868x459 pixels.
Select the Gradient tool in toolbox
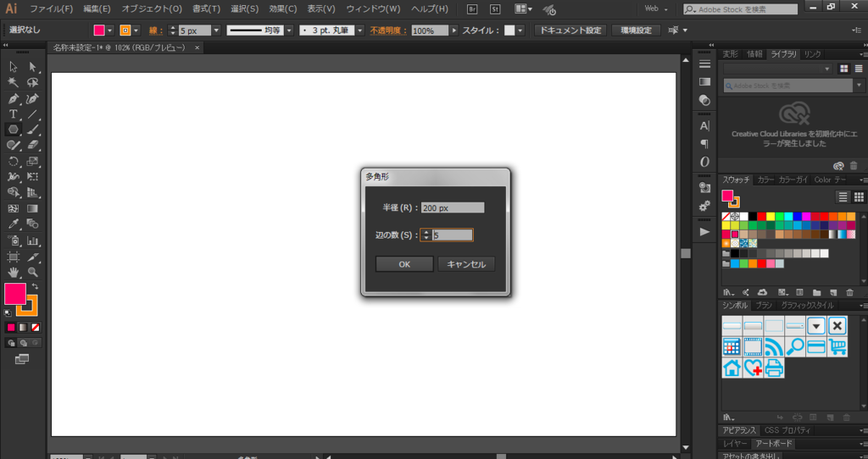[33, 208]
